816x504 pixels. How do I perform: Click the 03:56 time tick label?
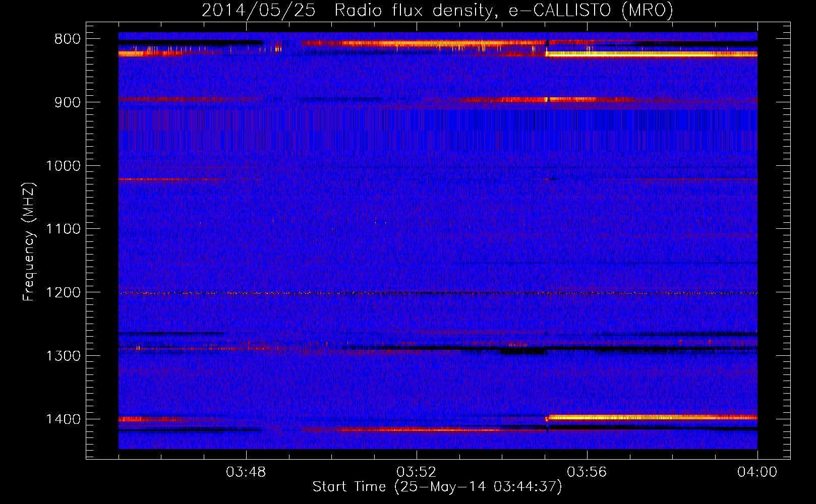coord(587,472)
